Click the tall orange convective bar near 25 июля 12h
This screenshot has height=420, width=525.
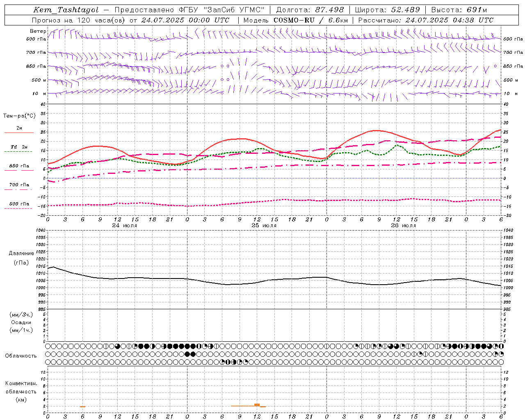point(257,405)
